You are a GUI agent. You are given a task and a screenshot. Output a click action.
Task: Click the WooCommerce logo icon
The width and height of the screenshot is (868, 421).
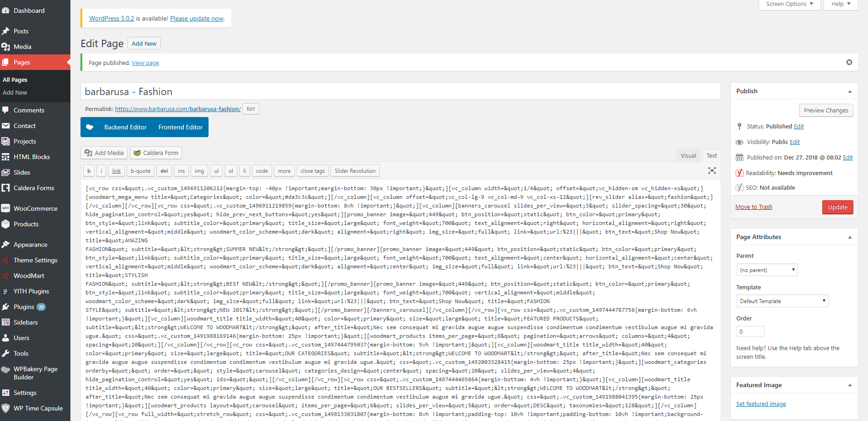pyautogui.click(x=5, y=208)
